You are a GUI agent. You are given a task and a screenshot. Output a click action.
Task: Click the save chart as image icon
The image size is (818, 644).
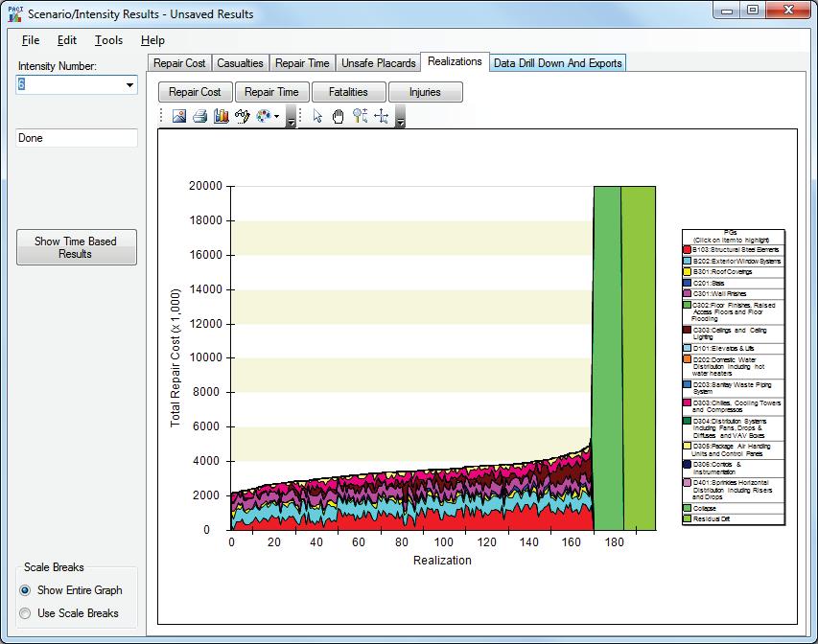179,116
